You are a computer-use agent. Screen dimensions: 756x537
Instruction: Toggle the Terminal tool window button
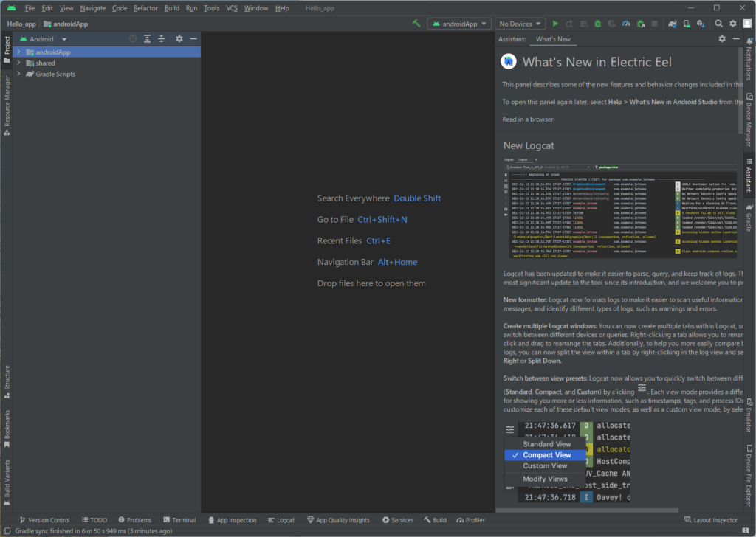click(x=179, y=520)
